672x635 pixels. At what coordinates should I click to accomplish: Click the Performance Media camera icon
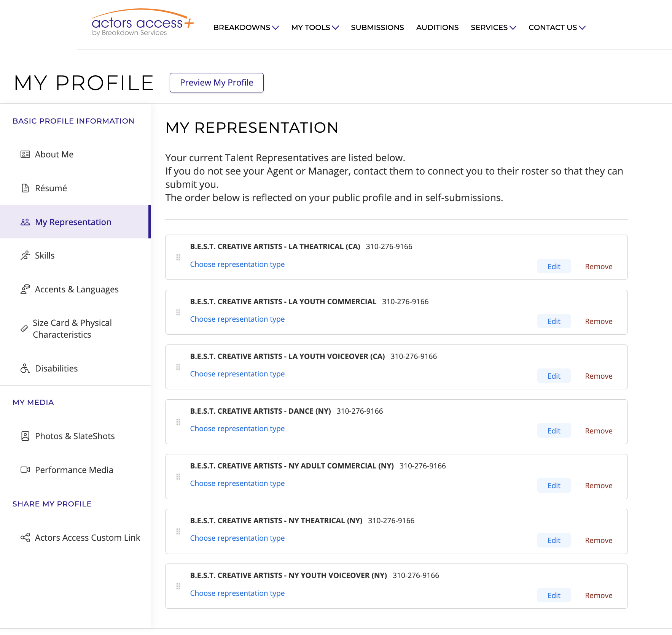coord(25,470)
